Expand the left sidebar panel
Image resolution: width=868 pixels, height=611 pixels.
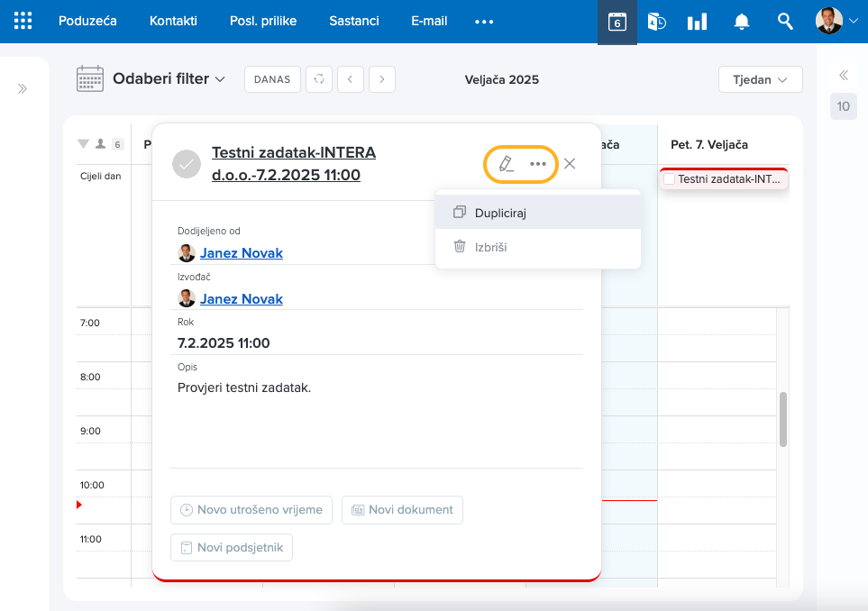(23, 88)
